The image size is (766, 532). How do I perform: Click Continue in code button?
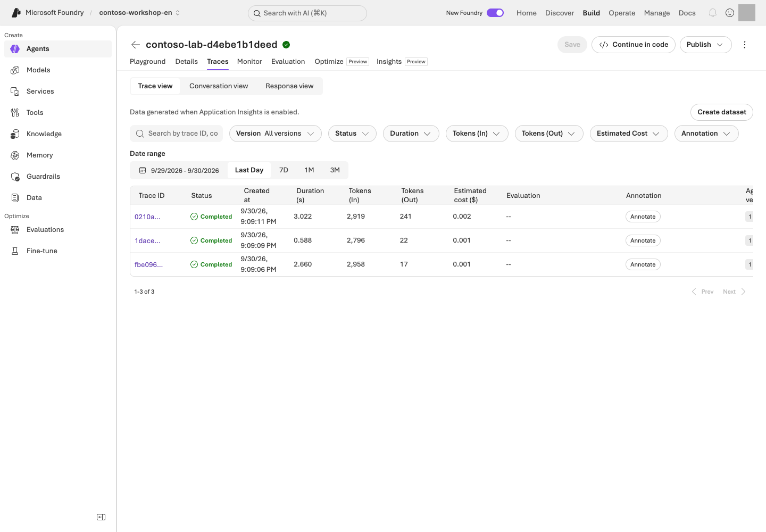[x=634, y=45]
